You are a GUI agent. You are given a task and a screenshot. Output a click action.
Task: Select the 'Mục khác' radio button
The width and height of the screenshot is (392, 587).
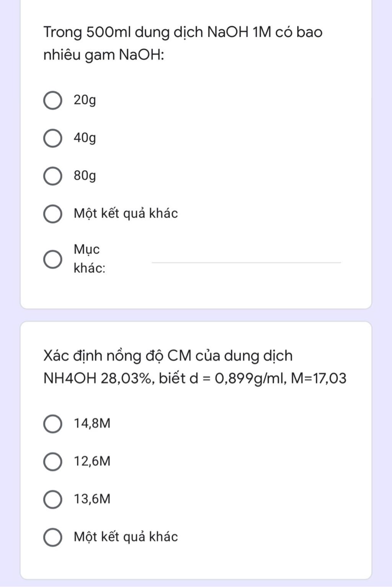[53, 259]
